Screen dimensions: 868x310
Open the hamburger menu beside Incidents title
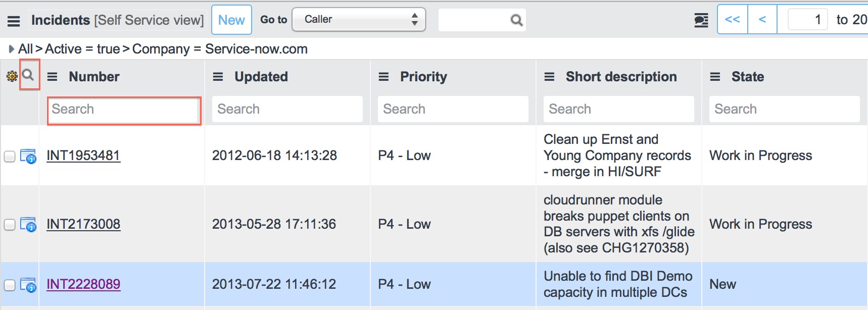pyautogui.click(x=14, y=21)
